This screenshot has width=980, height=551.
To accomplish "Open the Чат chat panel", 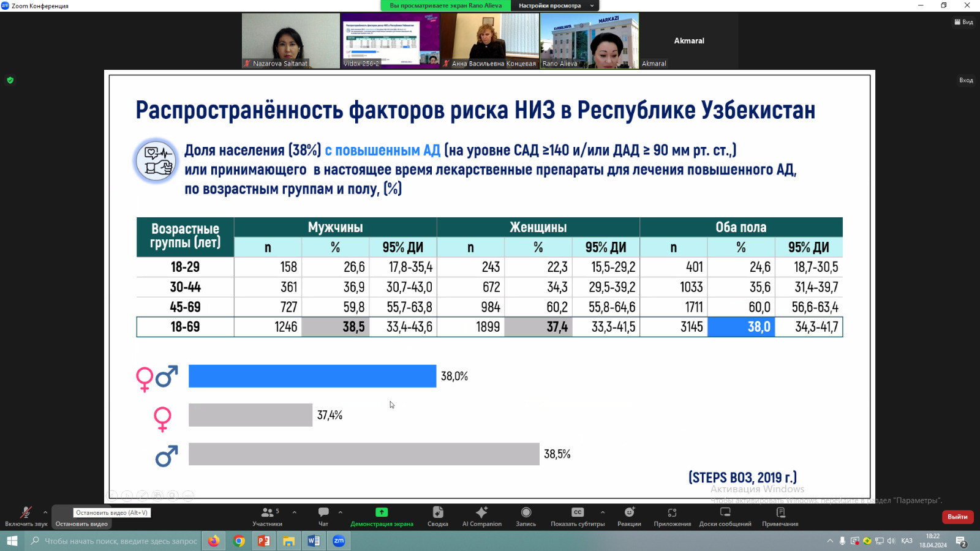I will (323, 515).
